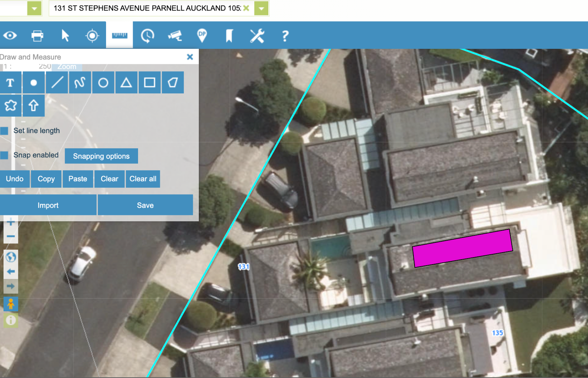
Task: Select the Circle drawing tool
Action: (103, 83)
